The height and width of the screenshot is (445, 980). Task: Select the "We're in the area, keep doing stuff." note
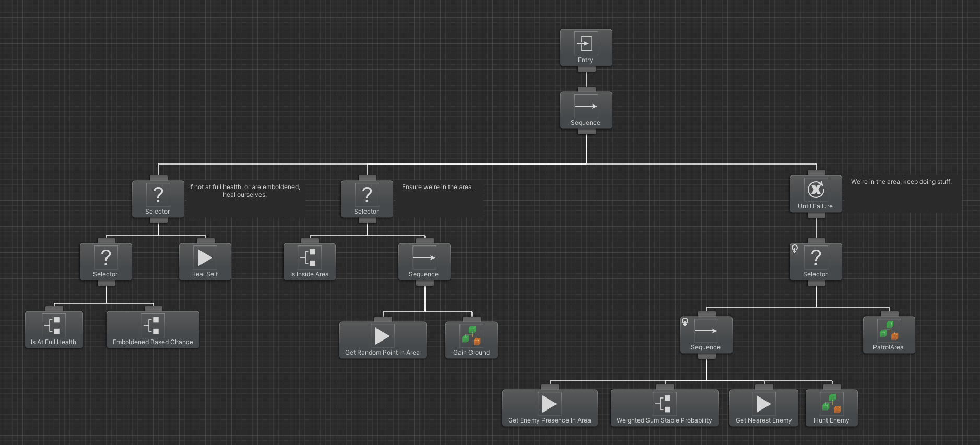pos(901,182)
